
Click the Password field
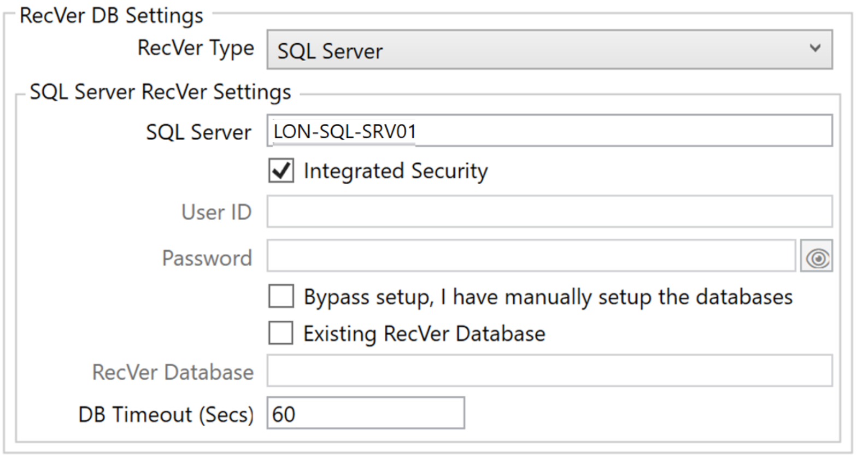pos(531,255)
